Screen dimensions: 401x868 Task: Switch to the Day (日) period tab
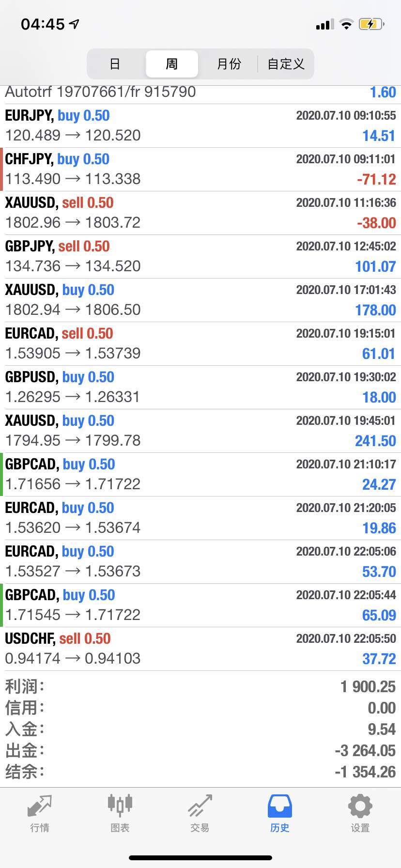[115, 64]
